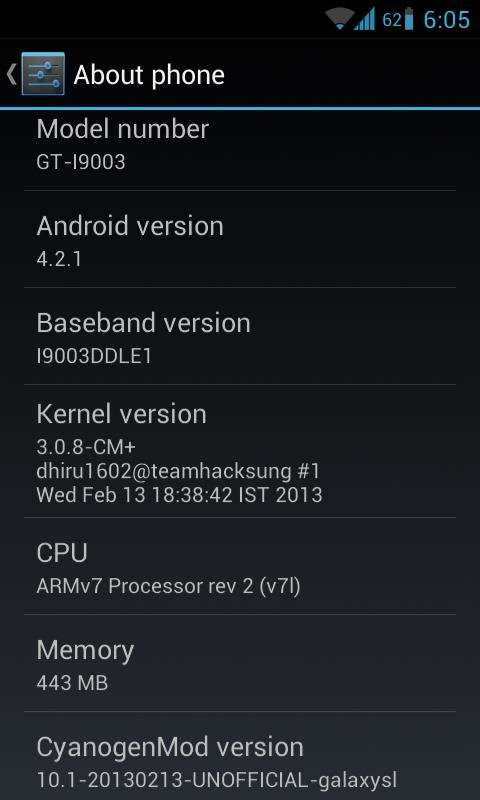Select the CPU entry

click(240, 566)
